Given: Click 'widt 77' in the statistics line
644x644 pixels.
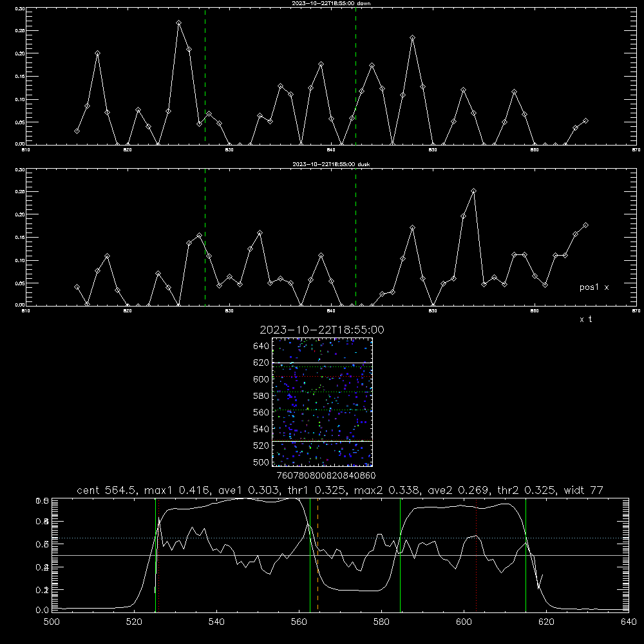Looking at the screenshot, I should tap(583, 490).
